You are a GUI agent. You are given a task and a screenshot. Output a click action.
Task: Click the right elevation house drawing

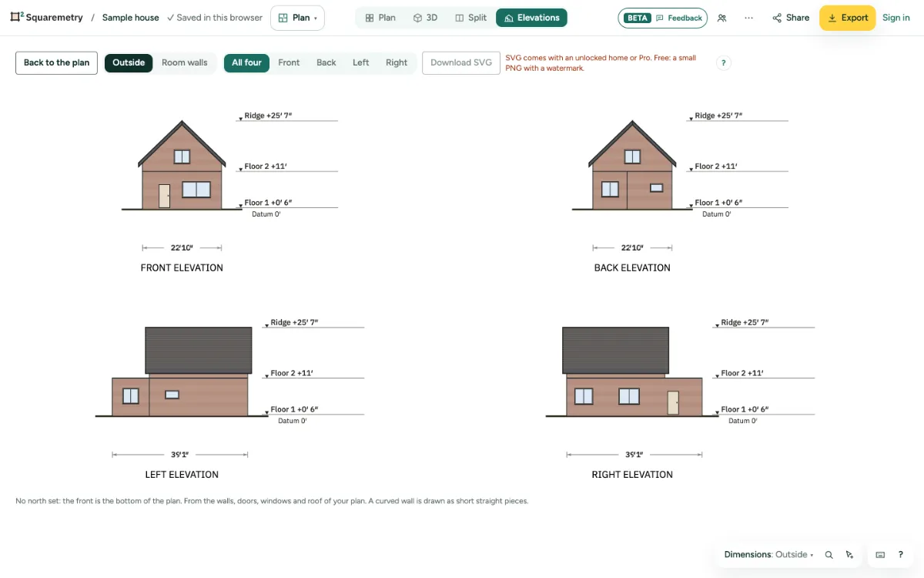(x=633, y=371)
